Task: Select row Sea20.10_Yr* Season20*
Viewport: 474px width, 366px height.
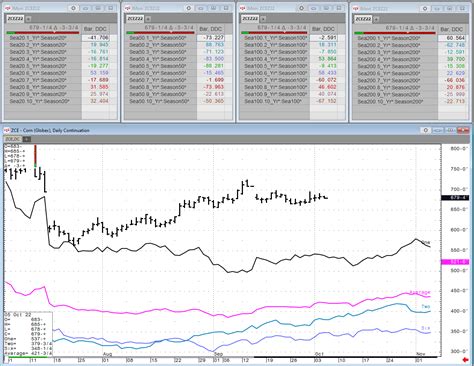Action: pyautogui.click(x=44, y=101)
